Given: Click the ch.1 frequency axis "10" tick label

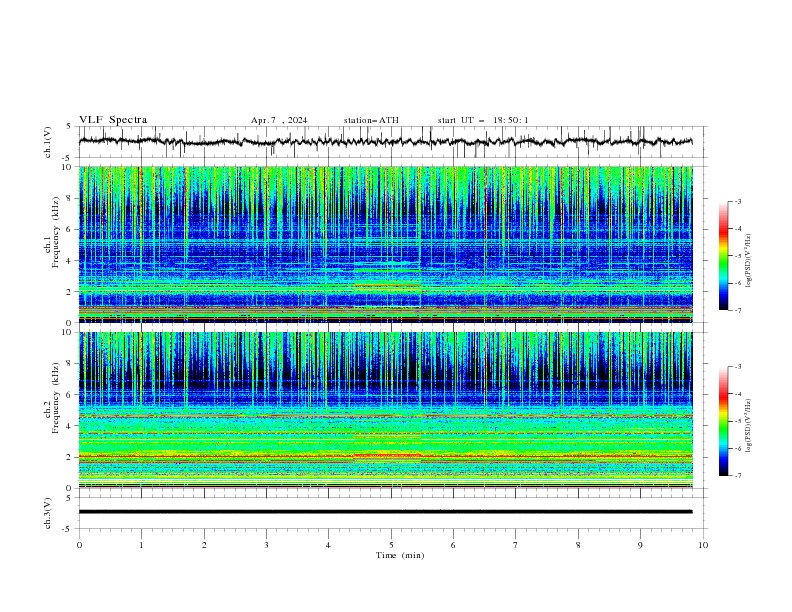Looking at the screenshot, I should click(x=69, y=167).
